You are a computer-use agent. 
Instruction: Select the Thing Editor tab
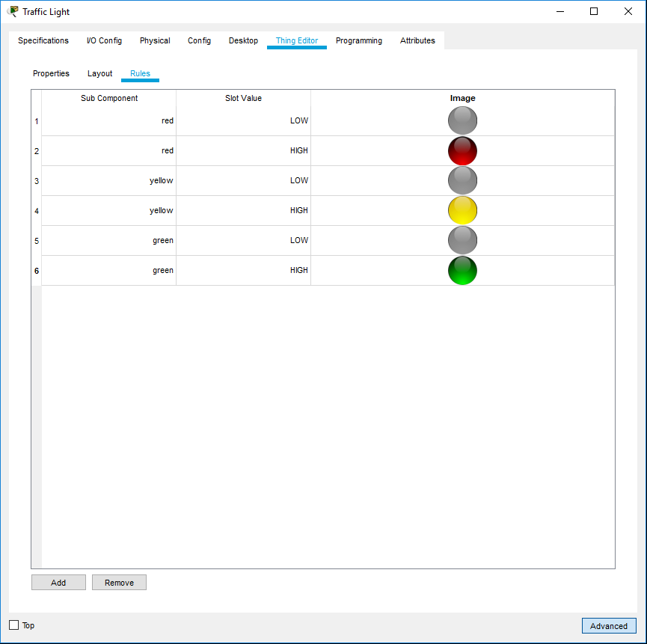[297, 40]
